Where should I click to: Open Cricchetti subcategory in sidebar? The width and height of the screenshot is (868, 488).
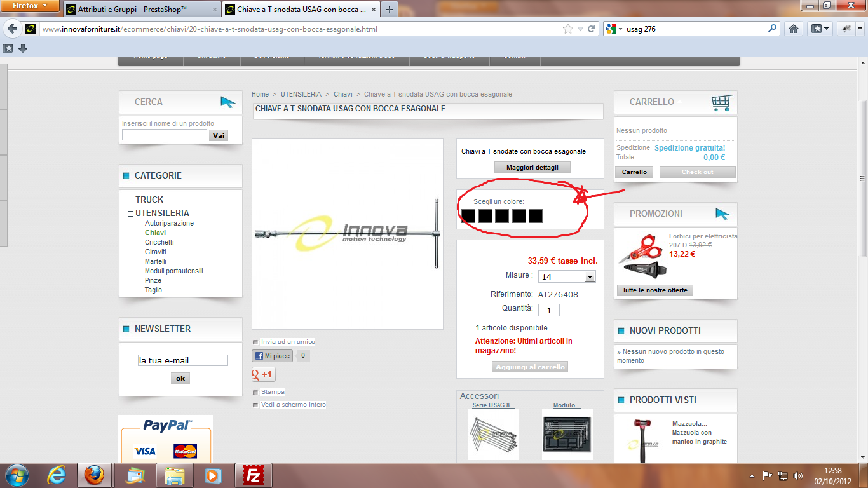[159, 242]
